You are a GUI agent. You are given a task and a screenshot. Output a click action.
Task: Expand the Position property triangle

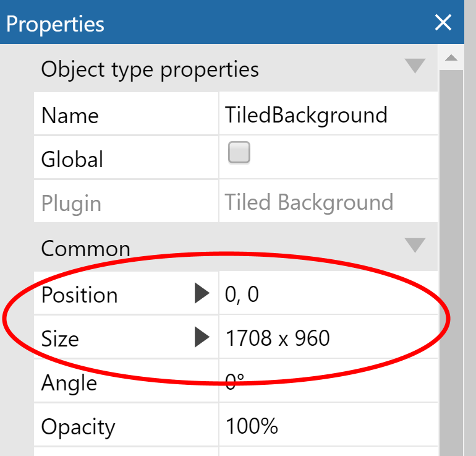coord(202,293)
